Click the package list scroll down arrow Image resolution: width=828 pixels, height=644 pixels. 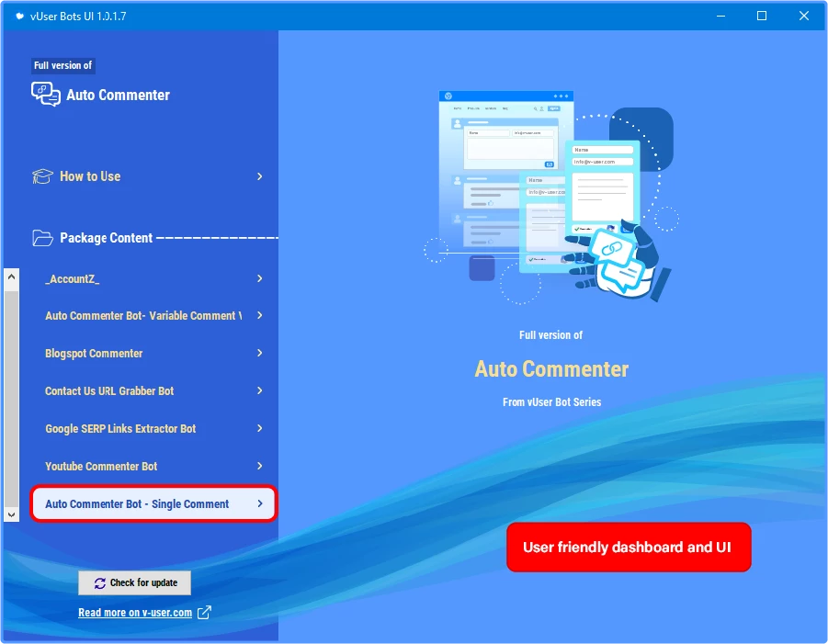coord(12,514)
